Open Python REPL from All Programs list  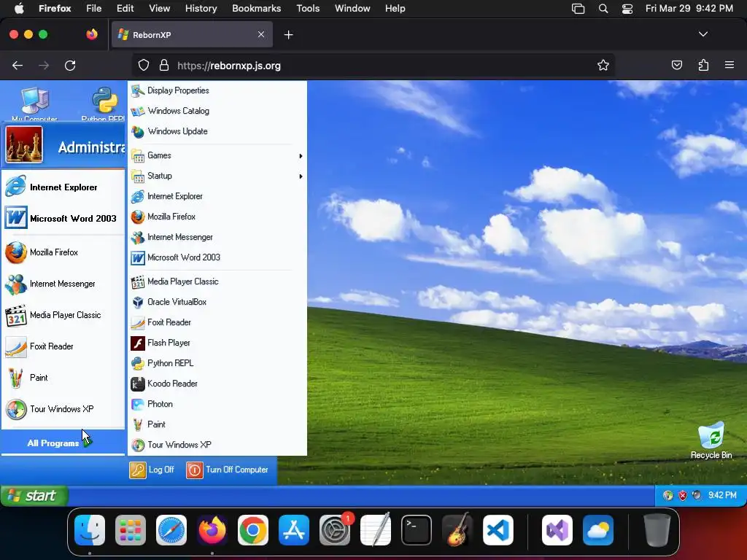[217, 363]
